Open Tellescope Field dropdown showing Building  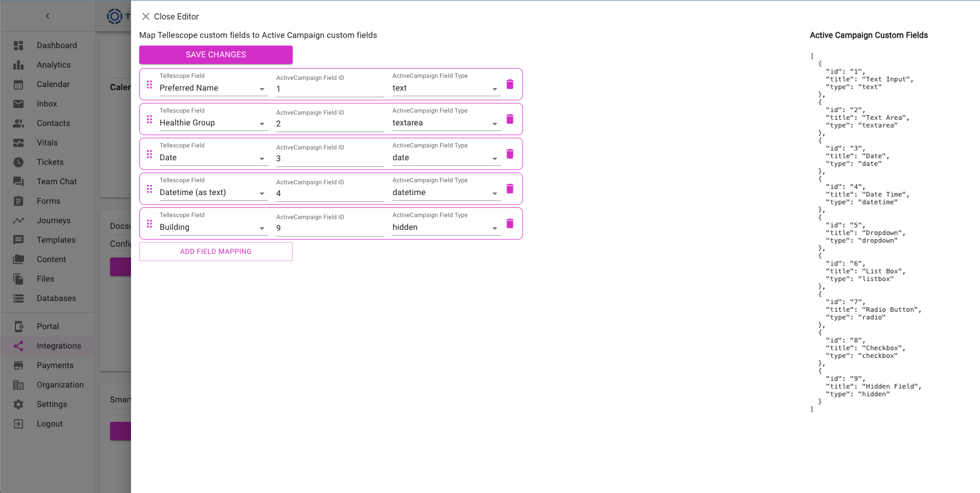pos(213,227)
